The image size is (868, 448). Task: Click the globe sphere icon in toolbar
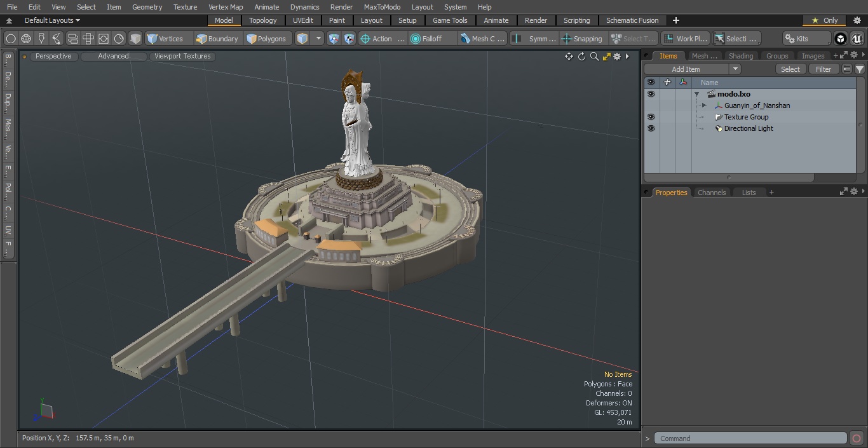26,39
